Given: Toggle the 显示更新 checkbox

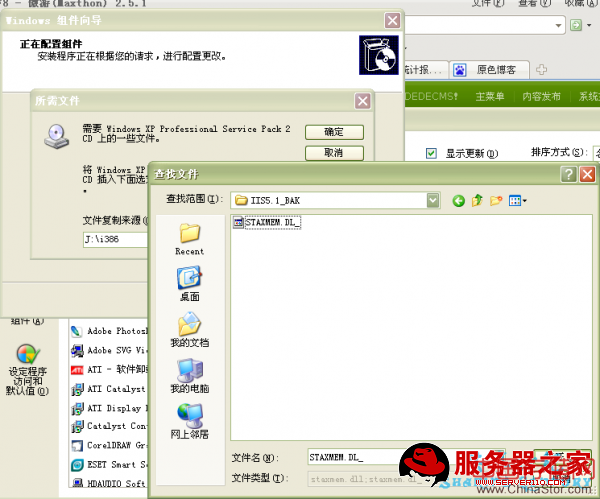Looking at the screenshot, I should coord(431,153).
